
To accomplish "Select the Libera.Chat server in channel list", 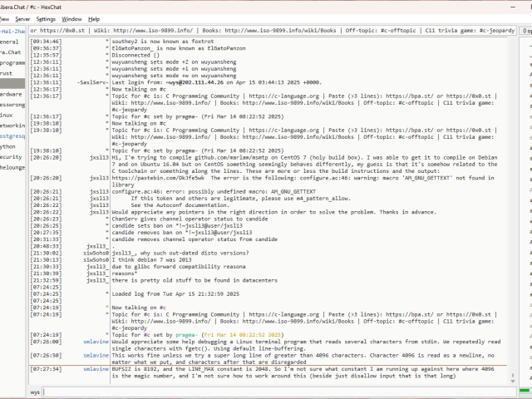I will pos(11,52).
